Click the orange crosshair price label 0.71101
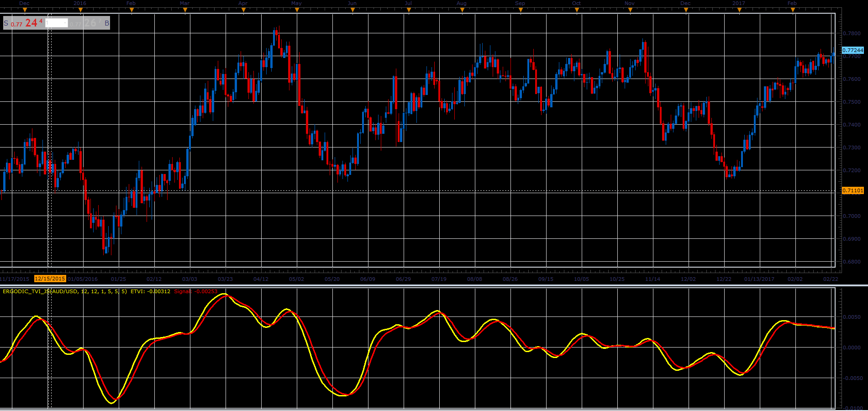This screenshot has height=411, width=868. [852, 190]
